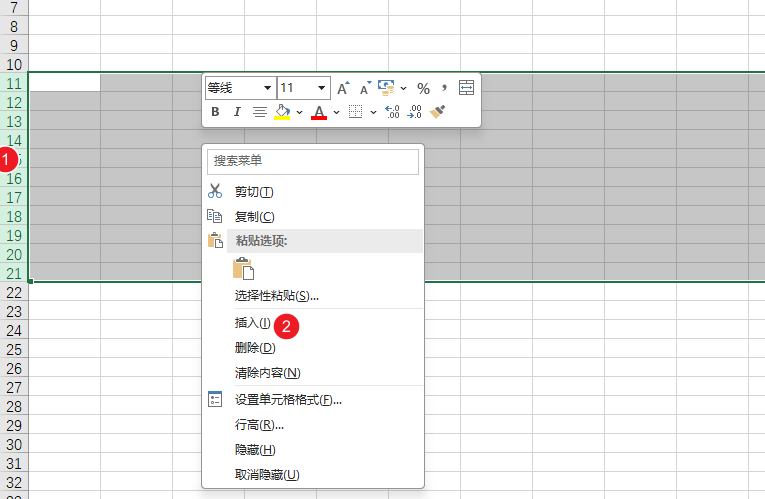
Task: Select row header 25
Action: [x=14, y=349]
